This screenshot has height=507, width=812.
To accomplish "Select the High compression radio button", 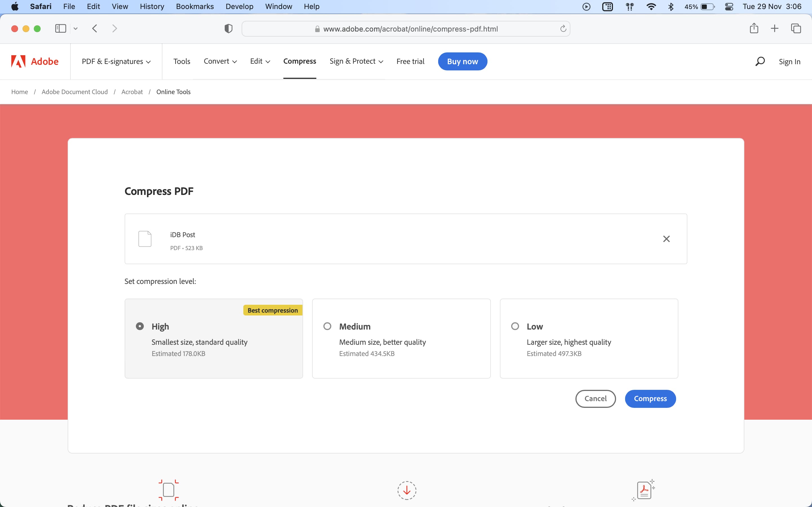I will [x=140, y=326].
